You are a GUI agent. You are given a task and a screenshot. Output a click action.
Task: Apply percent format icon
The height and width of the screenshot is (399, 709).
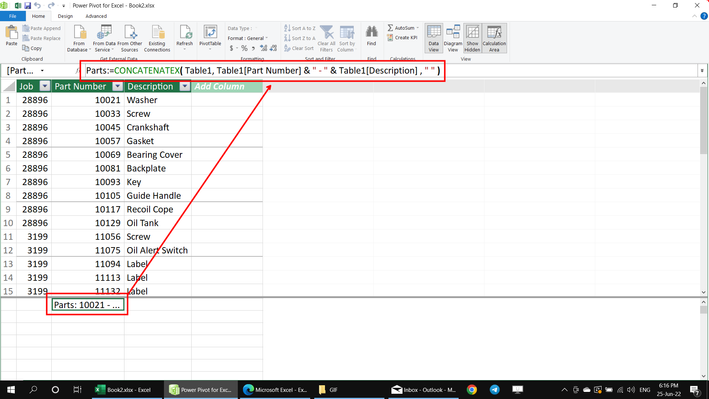[x=244, y=48]
